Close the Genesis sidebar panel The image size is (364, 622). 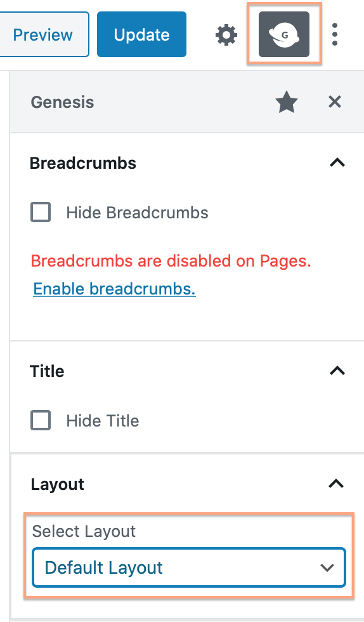pos(335,102)
